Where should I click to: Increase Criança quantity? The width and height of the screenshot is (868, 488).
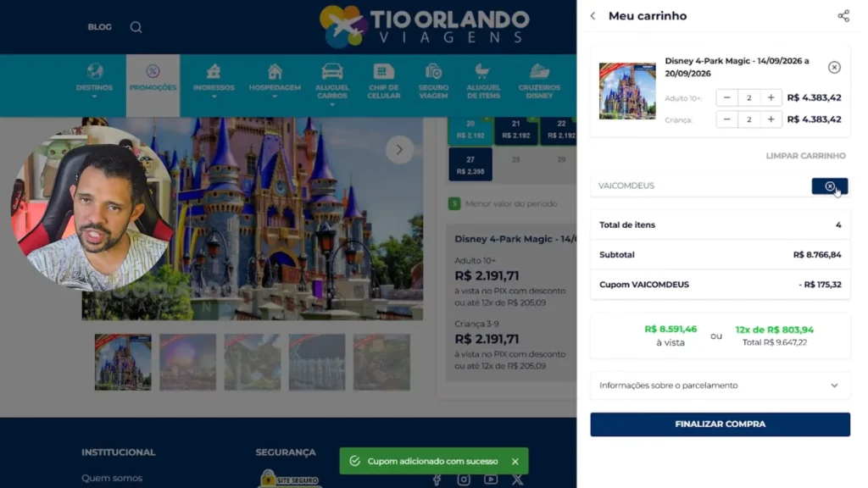pyautogui.click(x=771, y=119)
